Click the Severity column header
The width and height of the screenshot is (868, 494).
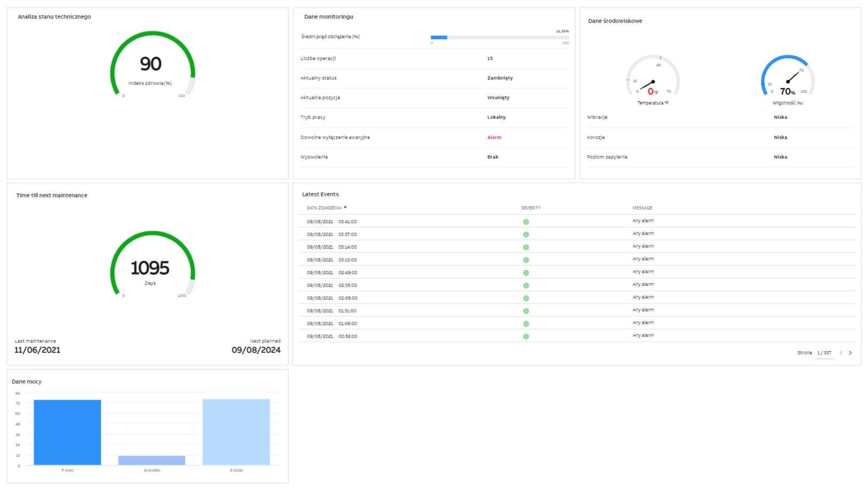click(531, 208)
